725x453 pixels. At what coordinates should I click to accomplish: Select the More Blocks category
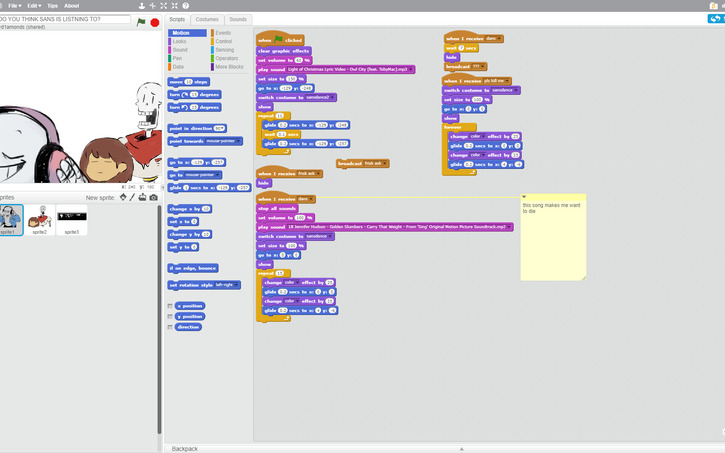[x=229, y=67]
